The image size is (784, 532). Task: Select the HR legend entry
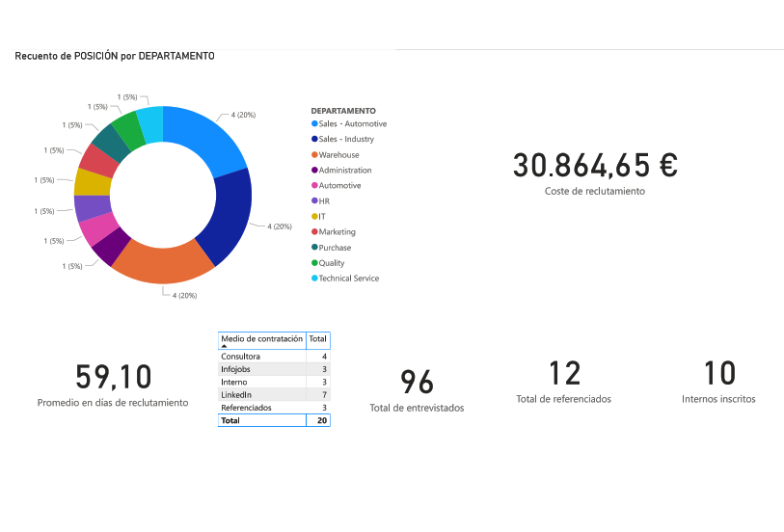(324, 201)
